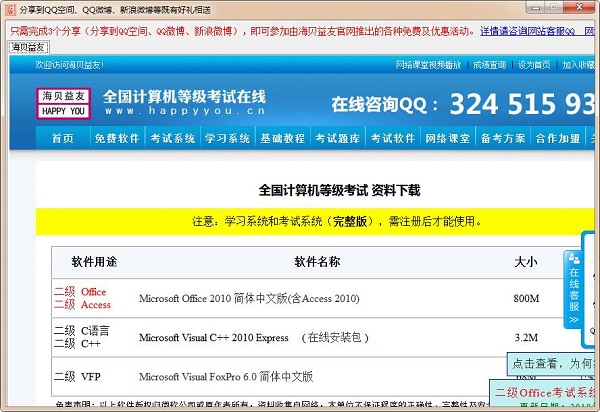Open 合作加盟 navigation item
Viewport: 600px width, 412px height.
pyautogui.click(x=558, y=138)
